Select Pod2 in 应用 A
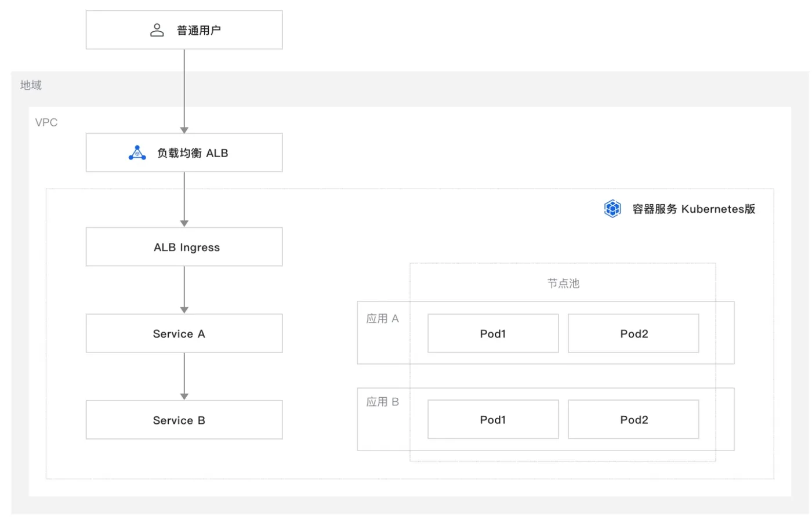Image resolution: width=812 pixels, height=523 pixels. pyautogui.click(x=633, y=333)
